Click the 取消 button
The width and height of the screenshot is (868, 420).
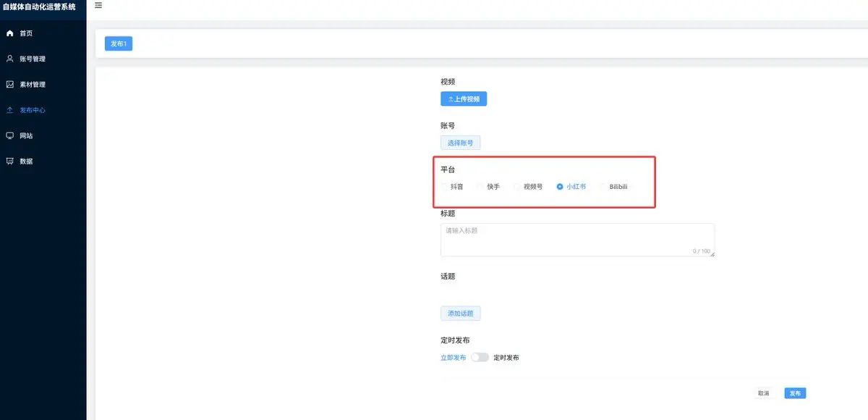[x=763, y=393]
